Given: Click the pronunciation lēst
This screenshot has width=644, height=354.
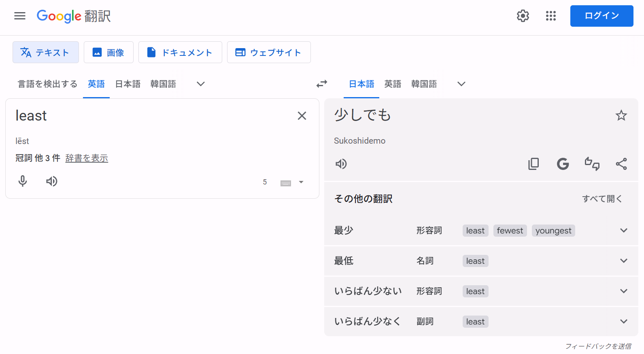Looking at the screenshot, I should (22, 141).
